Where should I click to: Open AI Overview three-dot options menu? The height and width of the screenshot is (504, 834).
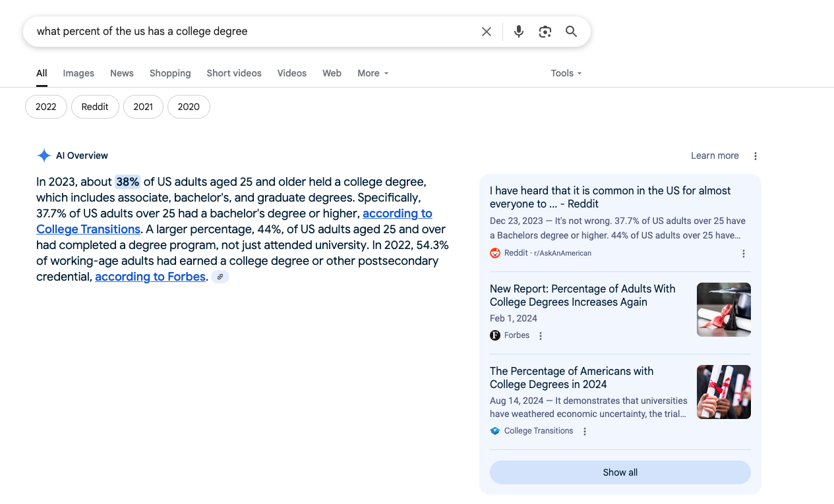coord(756,156)
